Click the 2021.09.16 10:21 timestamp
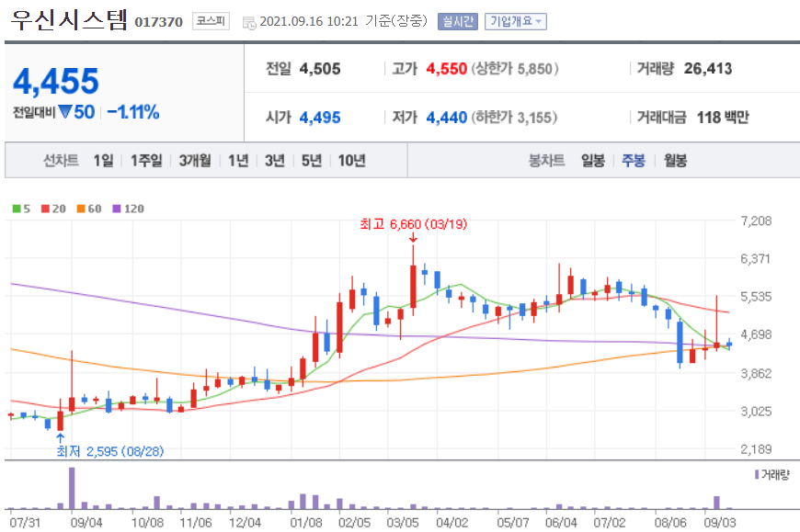 (309, 21)
